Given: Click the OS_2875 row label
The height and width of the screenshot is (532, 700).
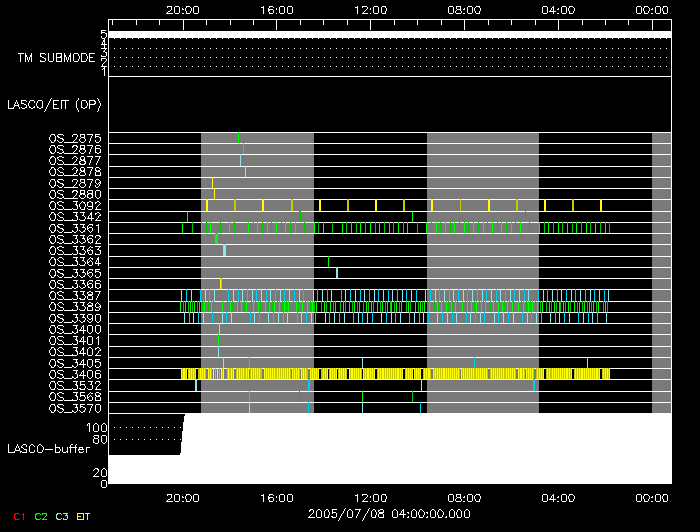Looking at the screenshot, I should point(75,138).
